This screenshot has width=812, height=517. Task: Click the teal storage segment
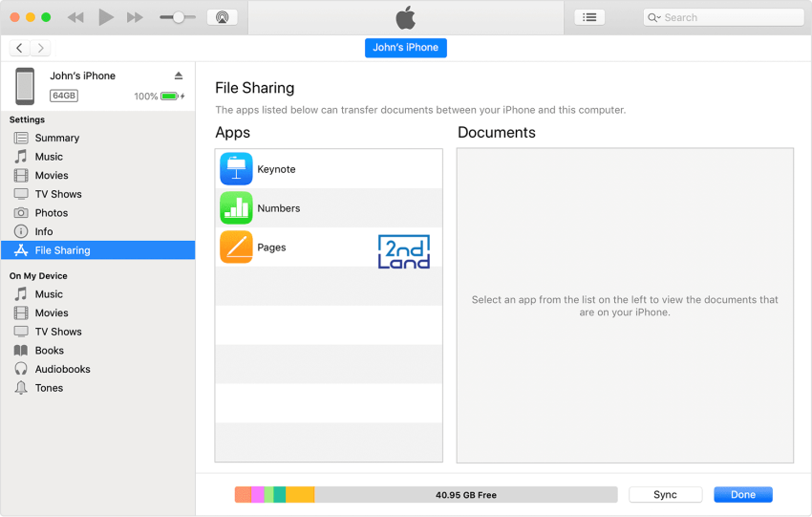click(x=280, y=494)
